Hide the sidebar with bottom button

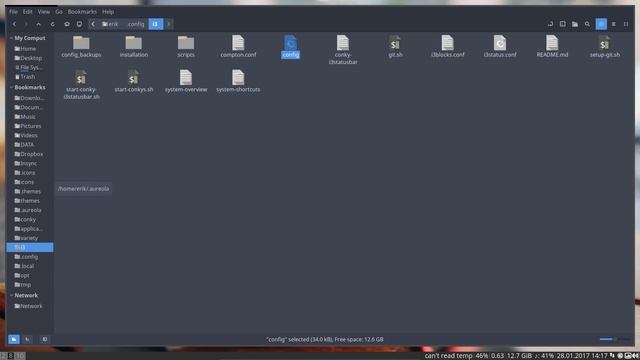coord(44,339)
